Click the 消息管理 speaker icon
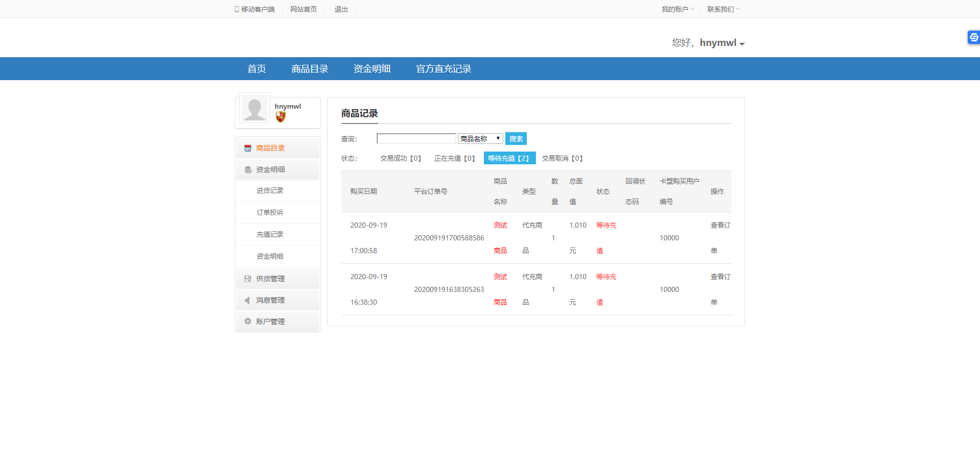Image resolution: width=980 pixels, height=470 pixels. pyautogui.click(x=248, y=300)
